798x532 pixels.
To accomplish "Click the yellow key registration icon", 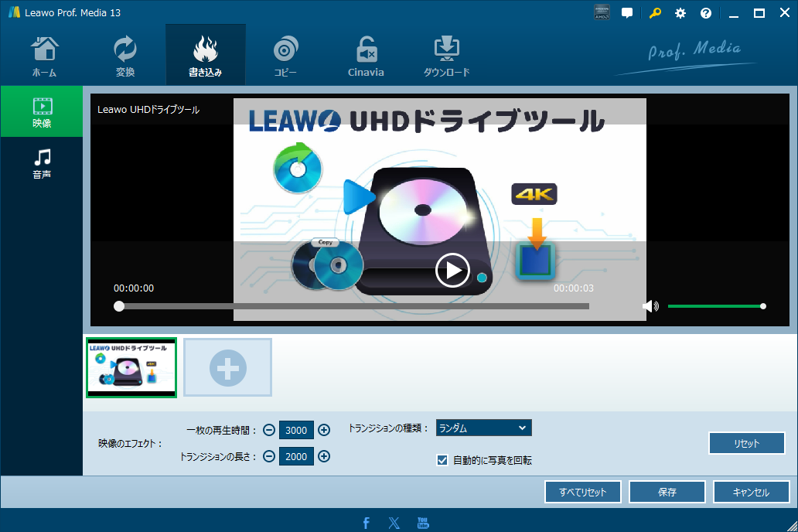I will pyautogui.click(x=654, y=13).
